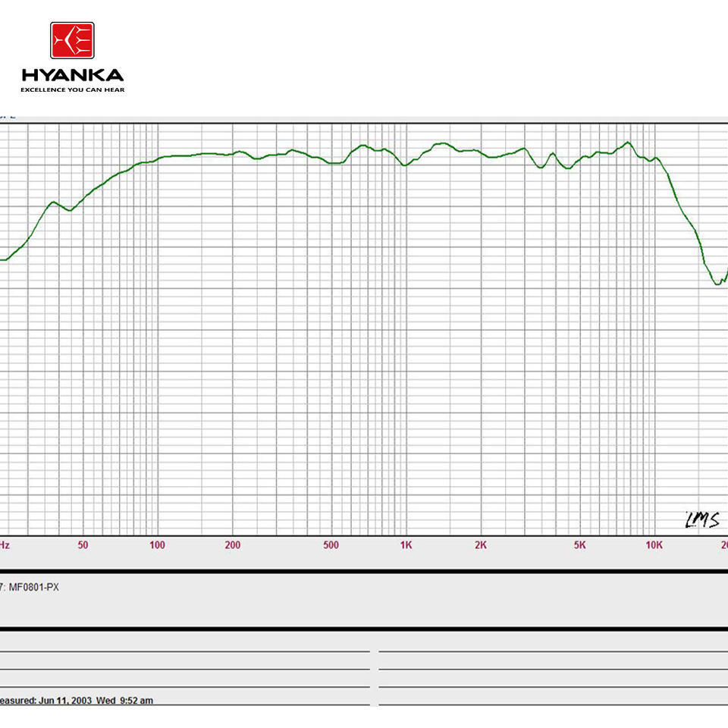
Task: Click the curve's dip at 1K gridline
Action: (x=405, y=165)
